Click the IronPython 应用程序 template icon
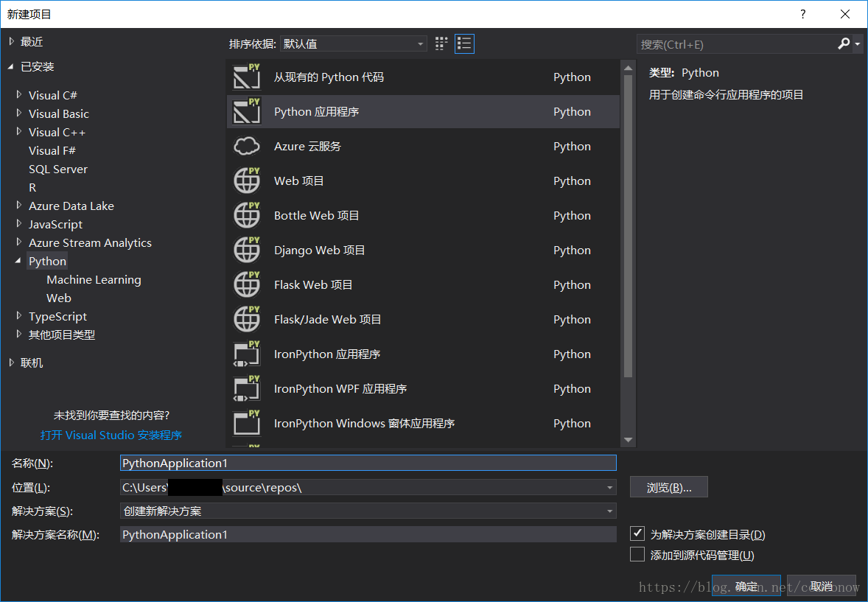The image size is (868, 602). (246, 354)
